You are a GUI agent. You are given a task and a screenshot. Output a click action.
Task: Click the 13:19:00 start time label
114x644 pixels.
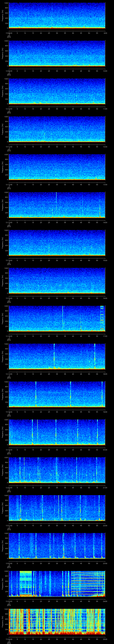click(9, 450)
